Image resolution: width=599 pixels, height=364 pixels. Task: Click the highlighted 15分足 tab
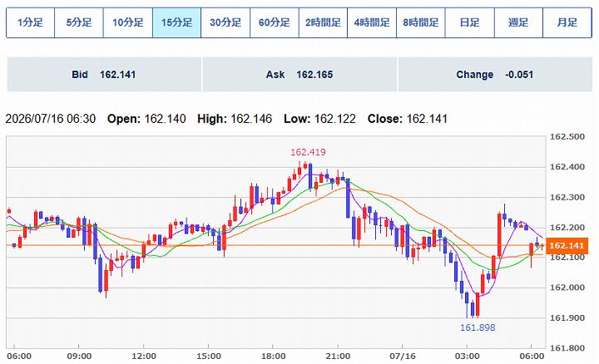(x=176, y=22)
